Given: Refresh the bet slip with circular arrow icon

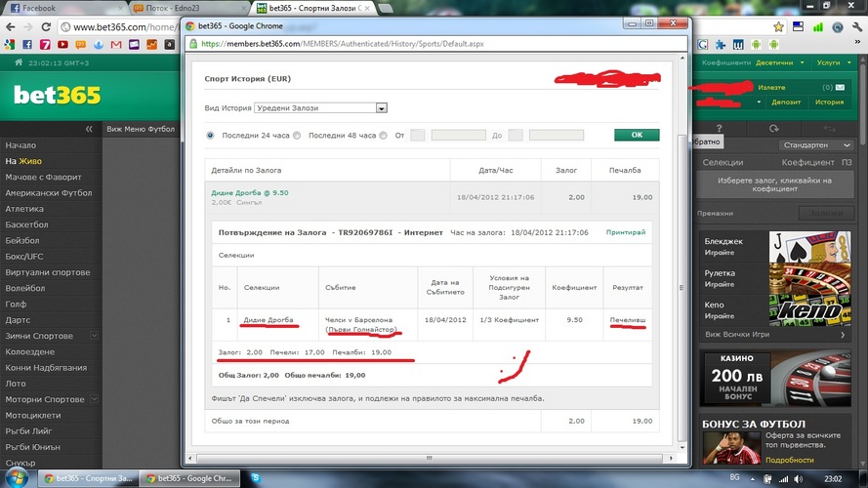Looking at the screenshot, I should pyautogui.click(x=773, y=129).
